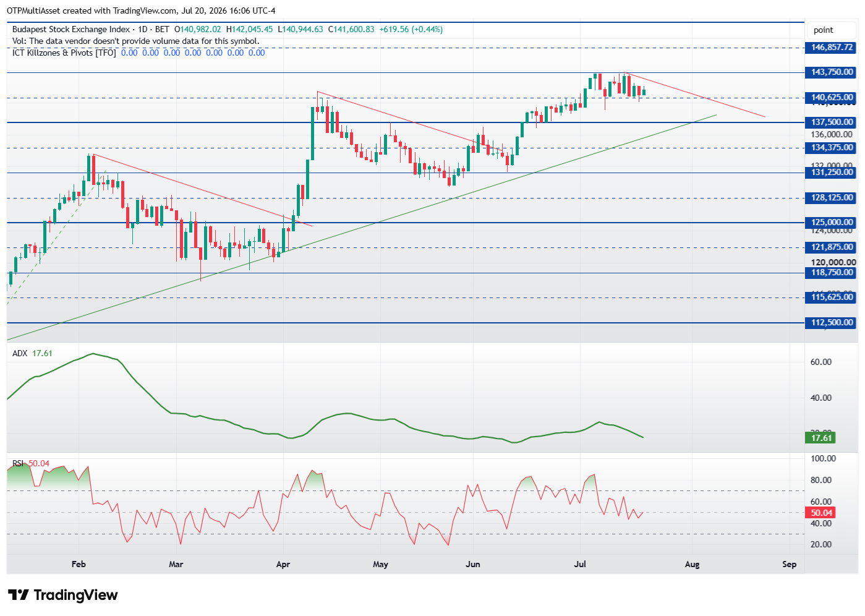The image size is (865, 616).
Task: Click the RSI reading 50.04 beside its label
Action: (39, 463)
